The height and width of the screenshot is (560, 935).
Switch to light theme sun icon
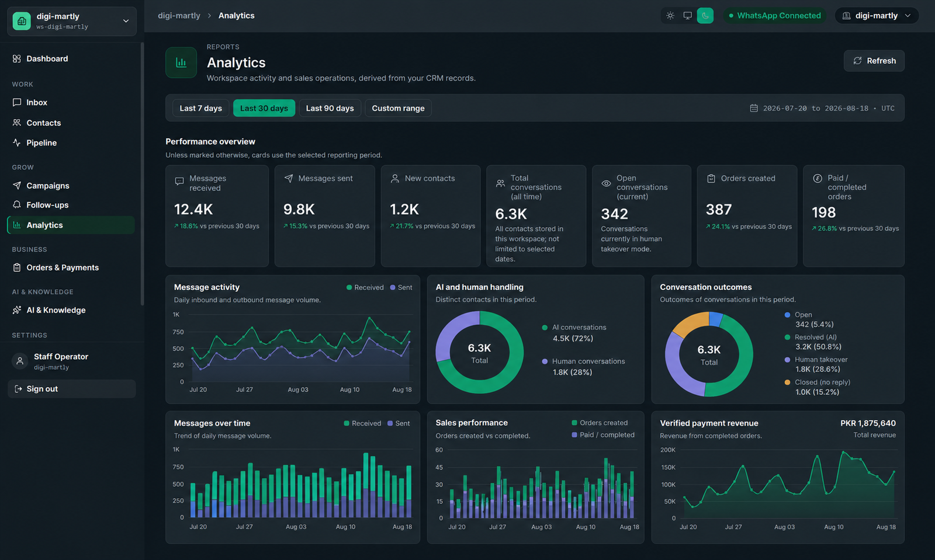tap(670, 16)
